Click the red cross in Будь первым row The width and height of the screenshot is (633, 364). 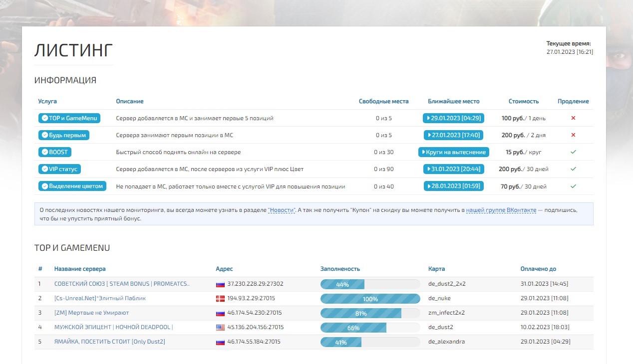coord(573,135)
